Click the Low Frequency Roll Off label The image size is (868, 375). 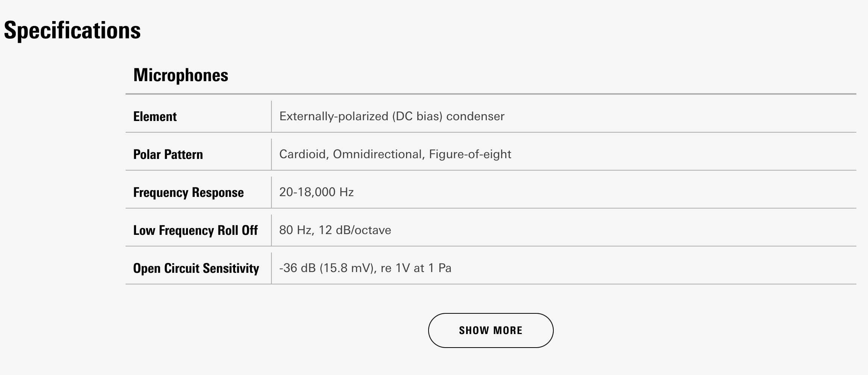coord(195,230)
